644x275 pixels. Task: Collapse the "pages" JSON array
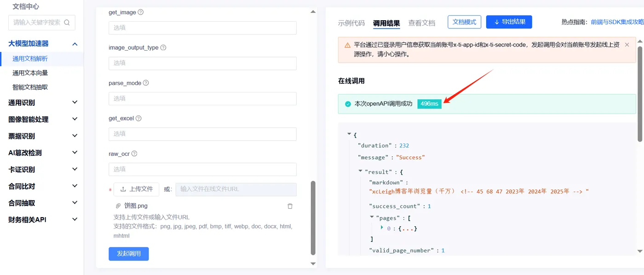click(x=372, y=217)
